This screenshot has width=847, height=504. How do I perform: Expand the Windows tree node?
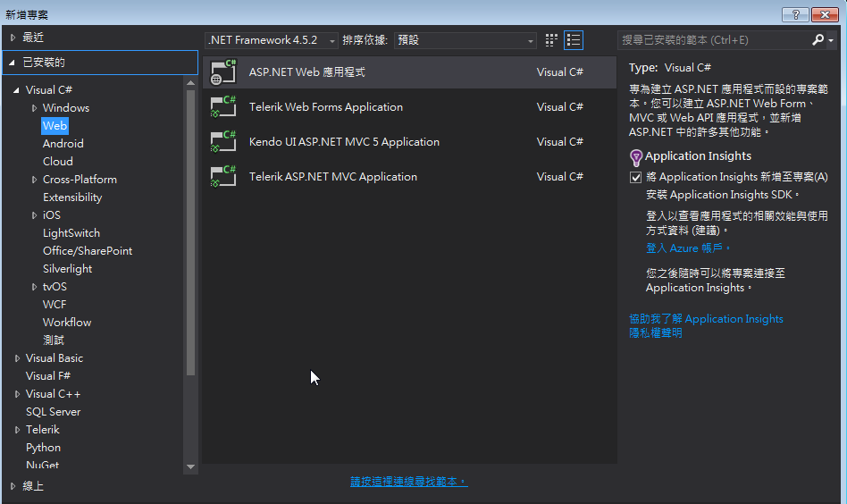pyautogui.click(x=34, y=108)
